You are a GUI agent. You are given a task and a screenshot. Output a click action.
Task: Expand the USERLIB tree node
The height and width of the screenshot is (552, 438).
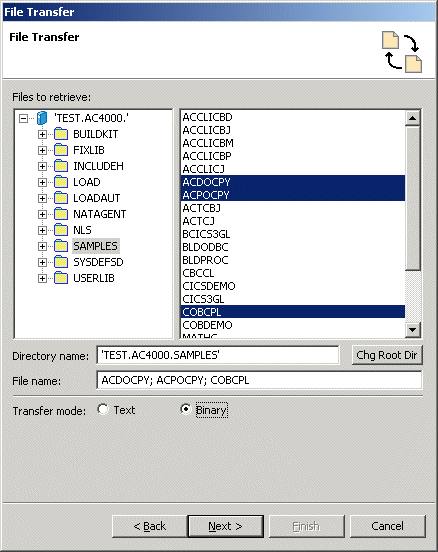tap(42, 278)
